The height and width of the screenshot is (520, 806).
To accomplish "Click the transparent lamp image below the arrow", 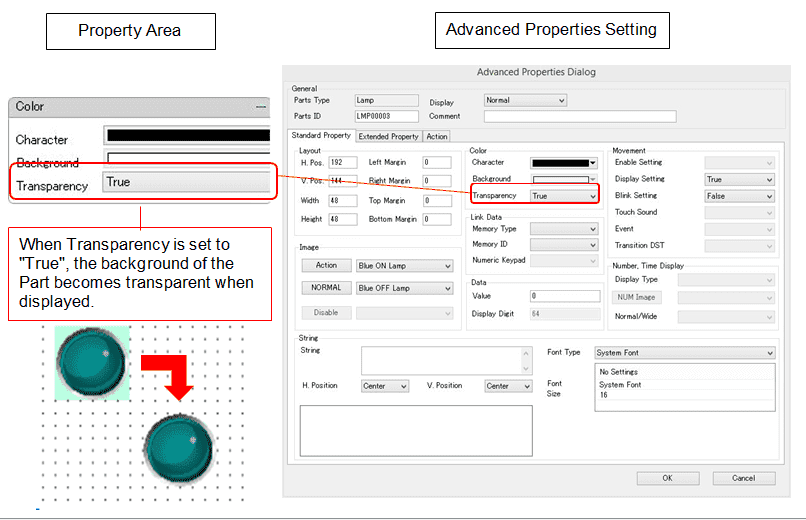I will pos(180,449).
